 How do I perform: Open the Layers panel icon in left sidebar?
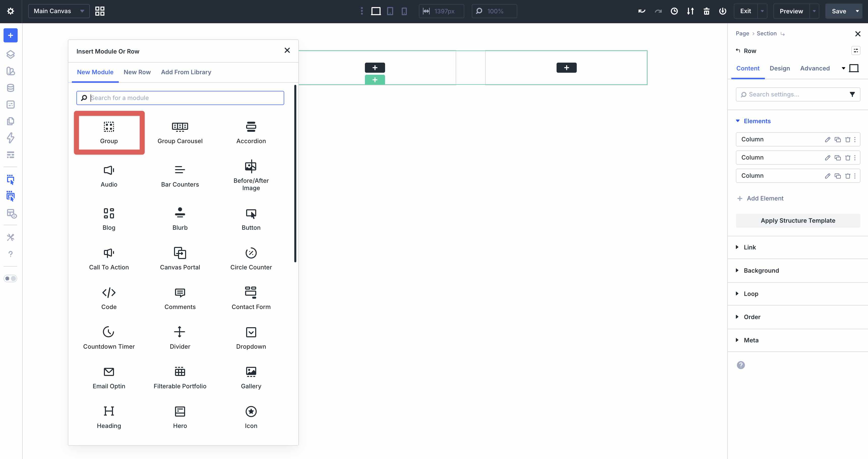(10, 54)
